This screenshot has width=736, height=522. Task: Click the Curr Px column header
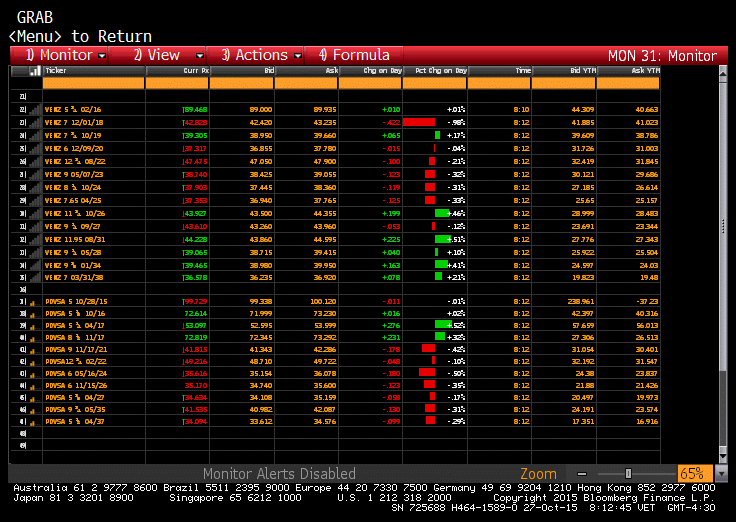177,71
